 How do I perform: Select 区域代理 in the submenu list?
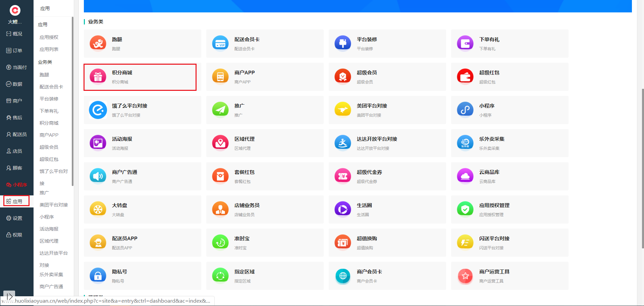point(49,241)
